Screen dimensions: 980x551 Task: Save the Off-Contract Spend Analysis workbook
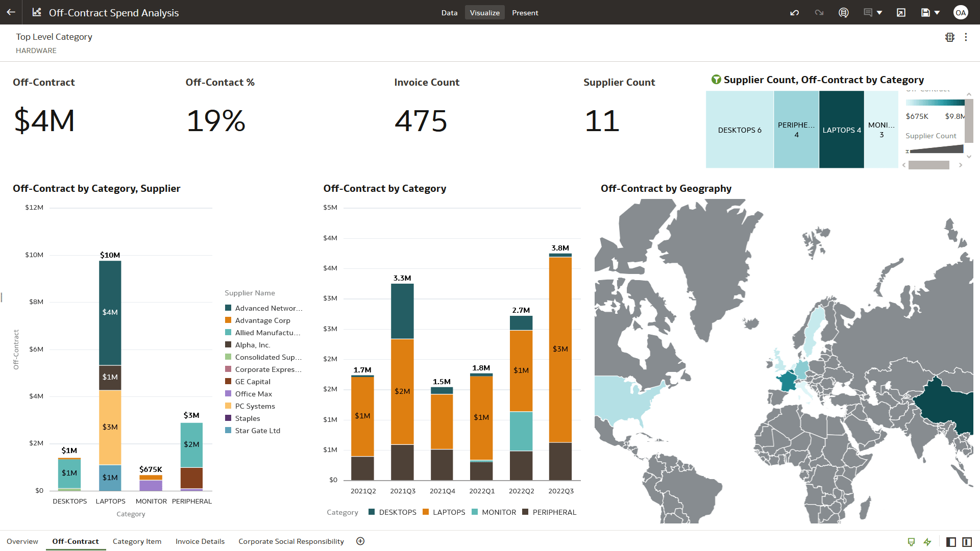tap(925, 12)
